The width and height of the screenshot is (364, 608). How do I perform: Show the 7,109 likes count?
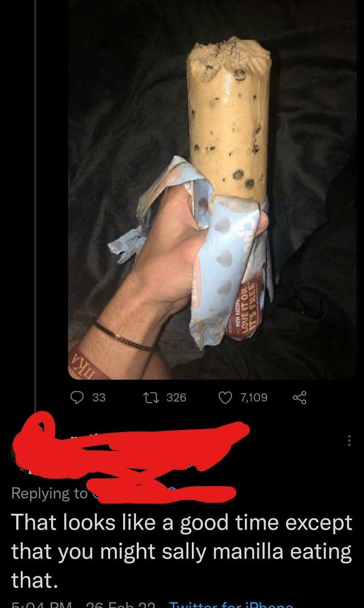[254, 397]
